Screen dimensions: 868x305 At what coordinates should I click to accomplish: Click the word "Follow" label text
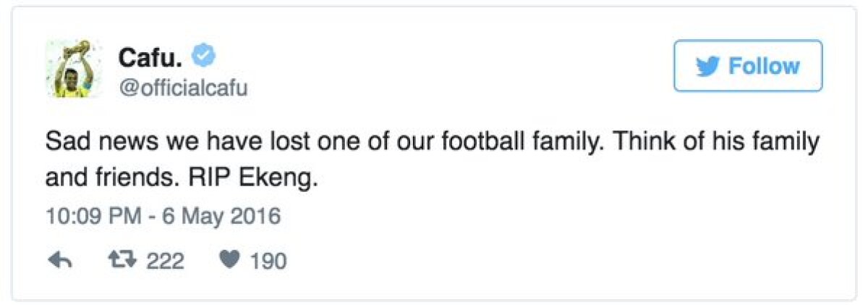(x=764, y=66)
